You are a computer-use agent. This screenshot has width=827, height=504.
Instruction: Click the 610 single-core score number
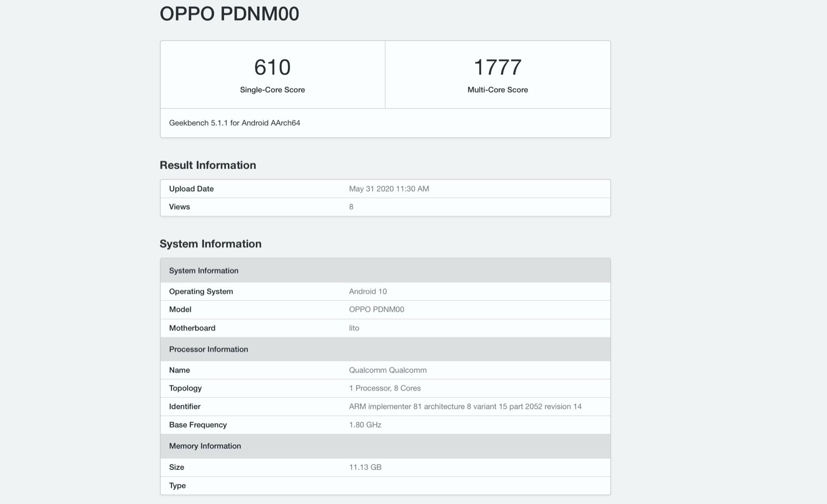pyautogui.click(x=272, y=67)
